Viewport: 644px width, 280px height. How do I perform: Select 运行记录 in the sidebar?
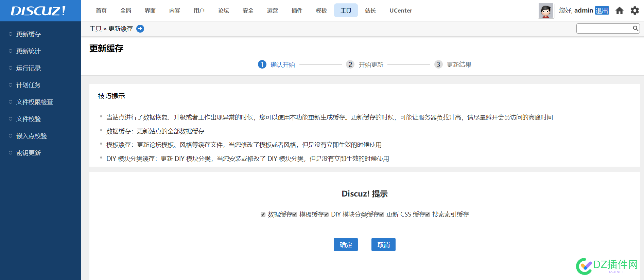[x=29, y=68]
